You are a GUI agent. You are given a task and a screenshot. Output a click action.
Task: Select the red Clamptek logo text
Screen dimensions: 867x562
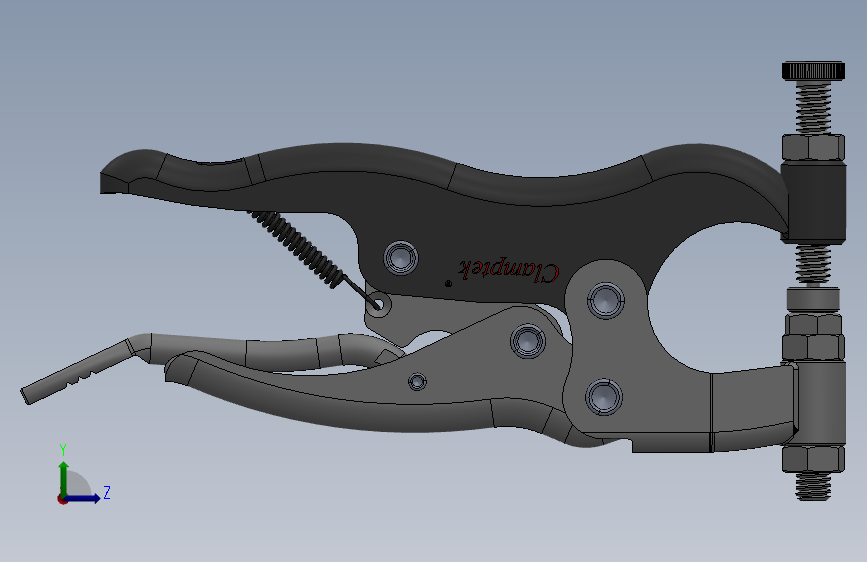509,270
